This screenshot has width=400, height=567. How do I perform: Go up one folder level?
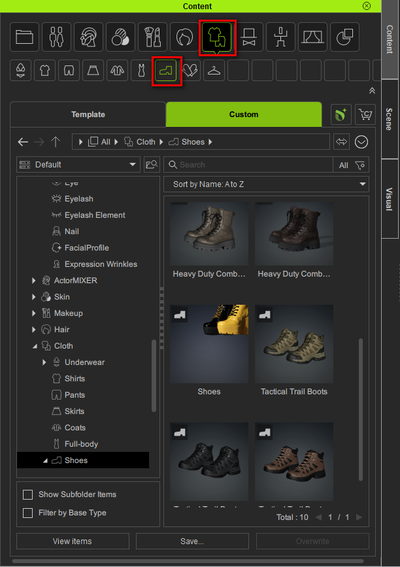point(55,142)
